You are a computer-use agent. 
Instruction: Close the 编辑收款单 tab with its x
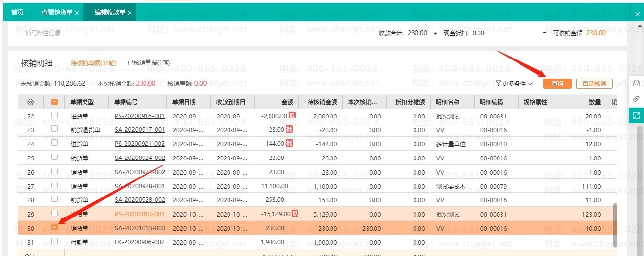tap(130, 13)
